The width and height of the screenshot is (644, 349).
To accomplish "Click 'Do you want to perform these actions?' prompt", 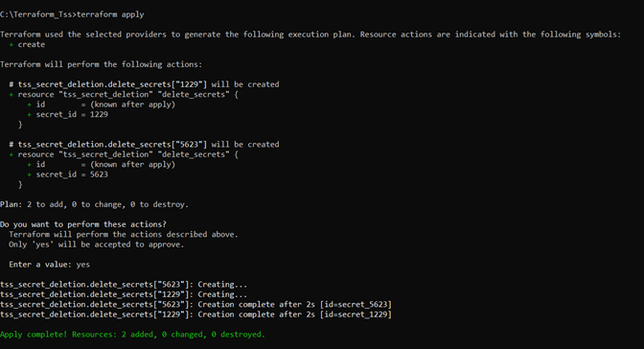I will [83, 224].
